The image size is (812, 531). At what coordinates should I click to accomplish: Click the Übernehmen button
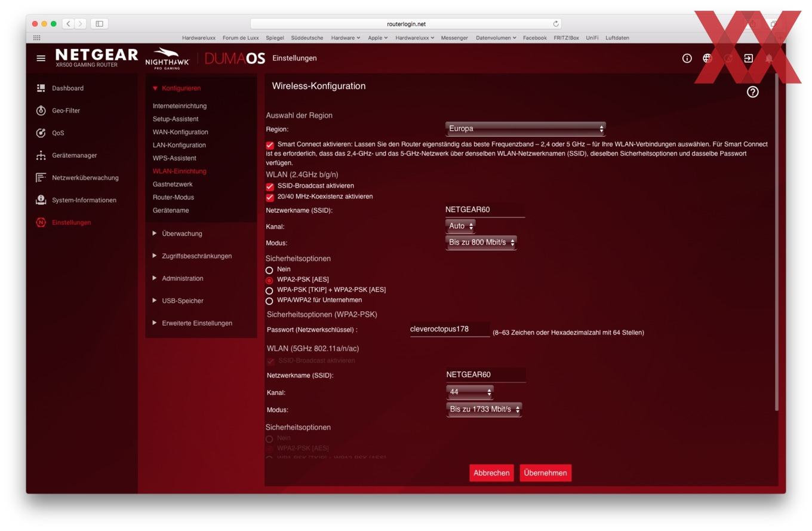pyautogui.click(x=545, y=473)
